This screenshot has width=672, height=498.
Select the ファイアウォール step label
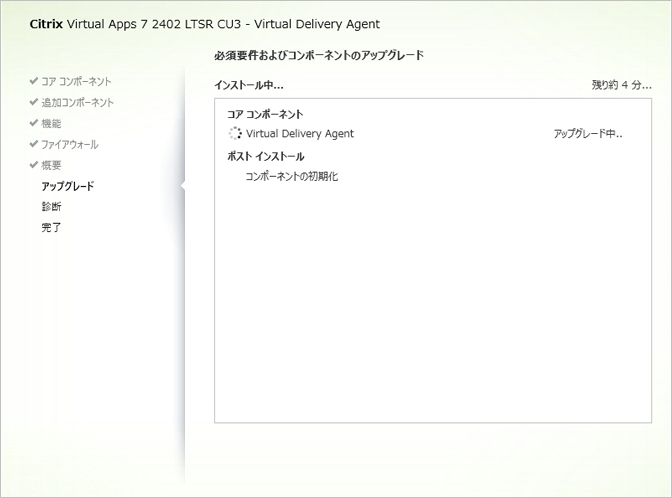point(70,144)
